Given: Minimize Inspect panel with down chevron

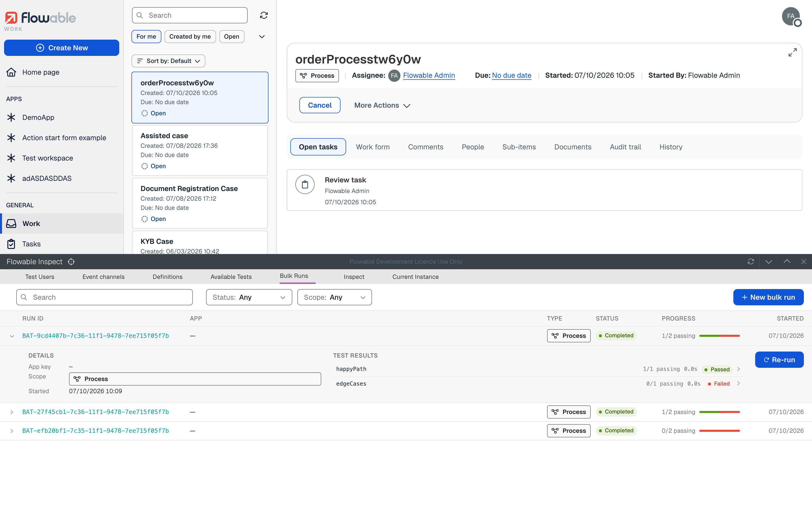Looking at the screenshot, I should 769,262.
